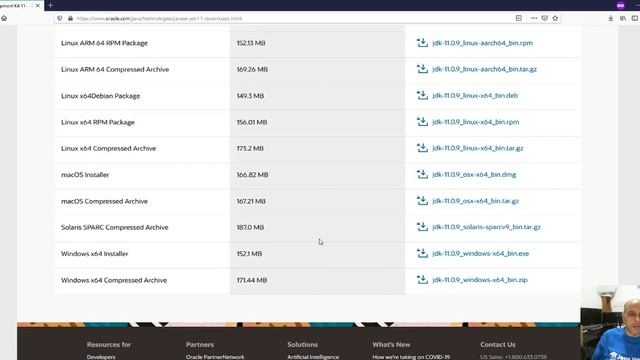Click the 'What's New' footer heading

(391, 344)
